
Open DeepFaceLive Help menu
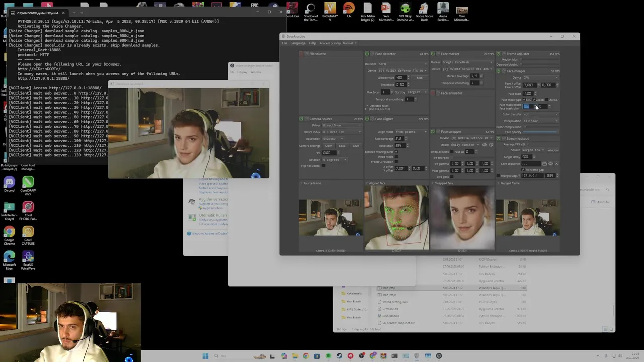(312, 43)
